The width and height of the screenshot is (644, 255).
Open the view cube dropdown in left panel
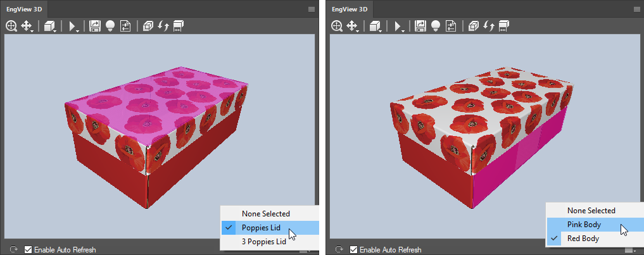(x=50, y=26)
